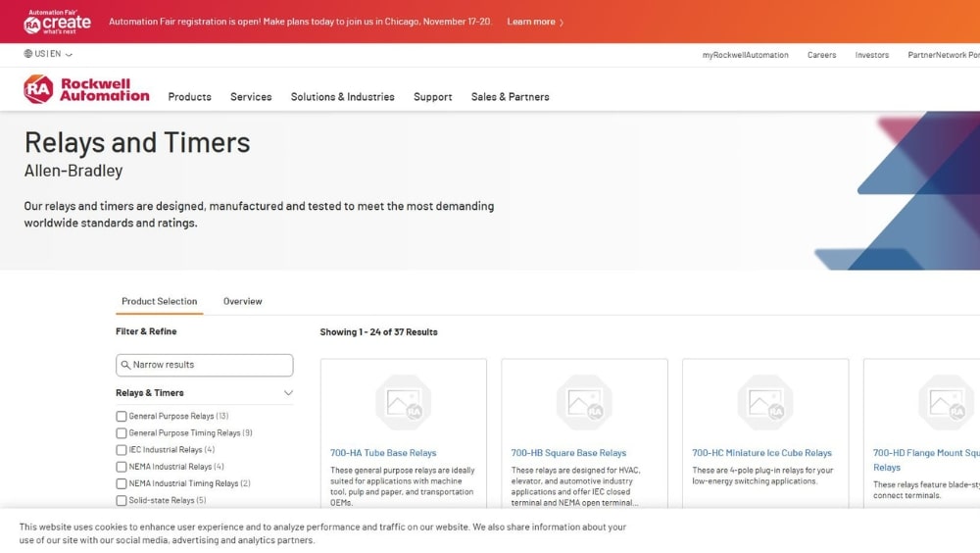Toggle the Solid-state Relays filter

point(122,500)
